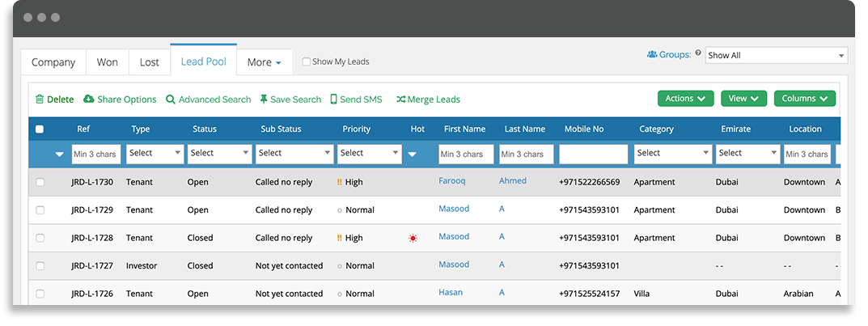
Task: Click the Merge Leads link text
Action: [434, 99]
